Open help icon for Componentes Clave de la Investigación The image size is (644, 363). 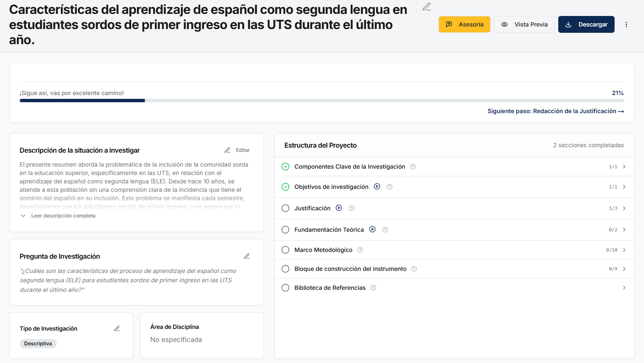413,167
